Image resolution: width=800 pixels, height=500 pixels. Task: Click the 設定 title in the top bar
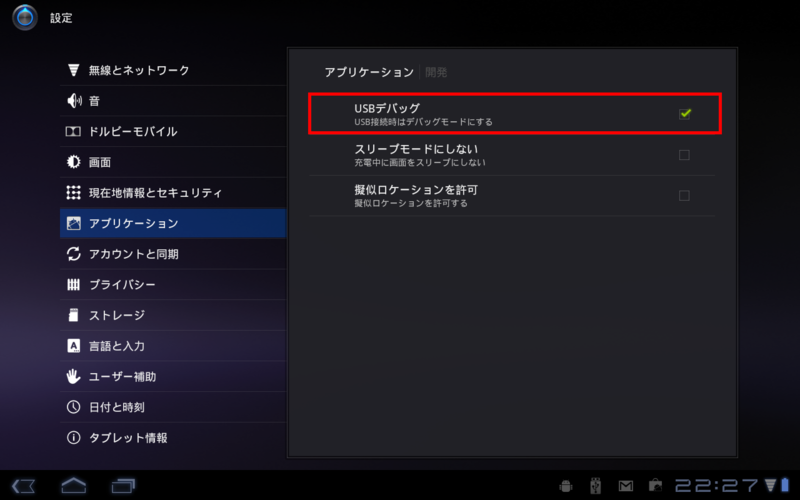(61, 18)
